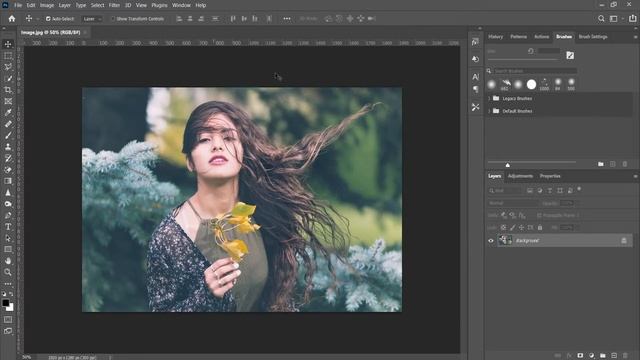Select the Horizontal Type tool
The image size is (640, 360).
point(8,227)
